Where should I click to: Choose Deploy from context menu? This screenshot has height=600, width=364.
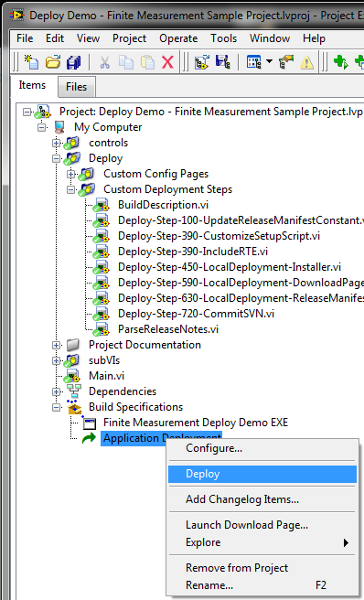point(262,474)
